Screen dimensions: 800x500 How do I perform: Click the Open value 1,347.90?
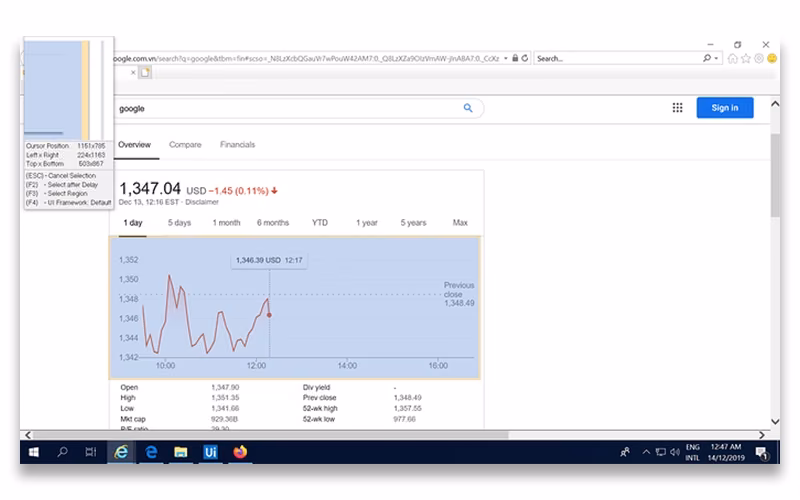point(225,387)
